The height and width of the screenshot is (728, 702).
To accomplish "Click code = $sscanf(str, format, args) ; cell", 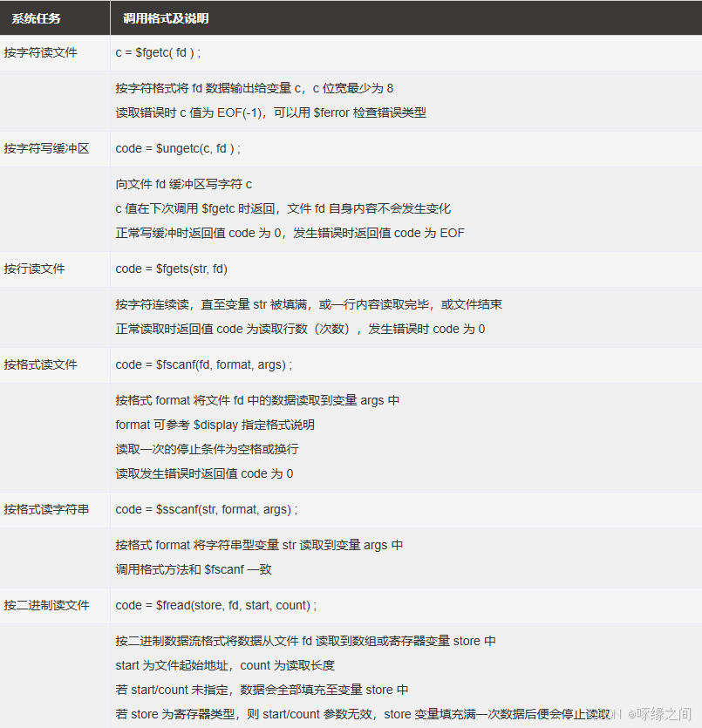I will (x=207, y=510).
